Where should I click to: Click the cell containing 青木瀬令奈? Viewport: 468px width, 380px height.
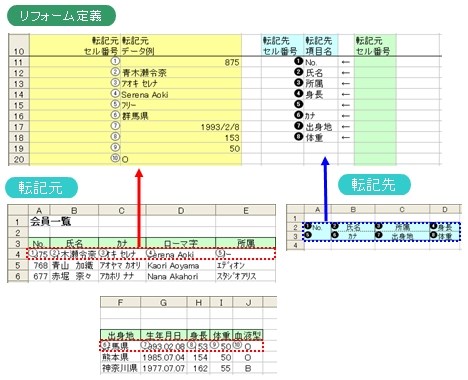click(181, 73)
